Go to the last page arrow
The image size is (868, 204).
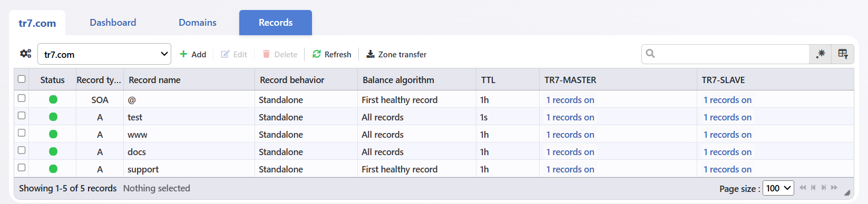(x=834, y=188)
